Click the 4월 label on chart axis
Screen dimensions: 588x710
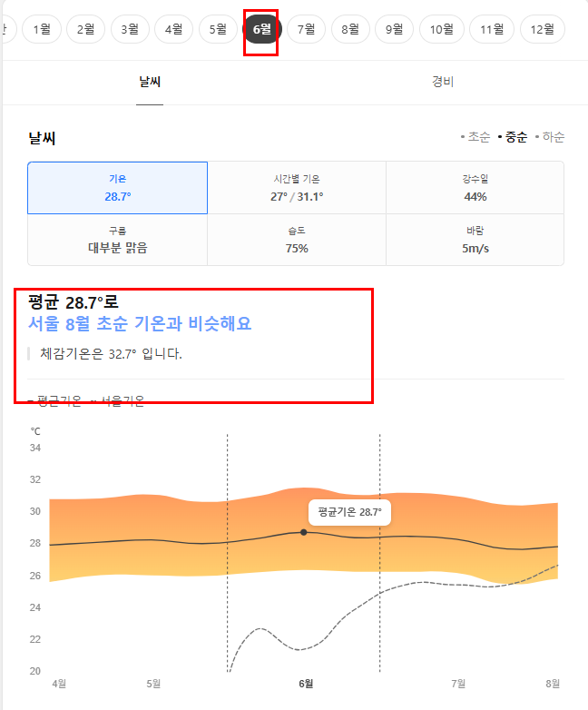59,684
